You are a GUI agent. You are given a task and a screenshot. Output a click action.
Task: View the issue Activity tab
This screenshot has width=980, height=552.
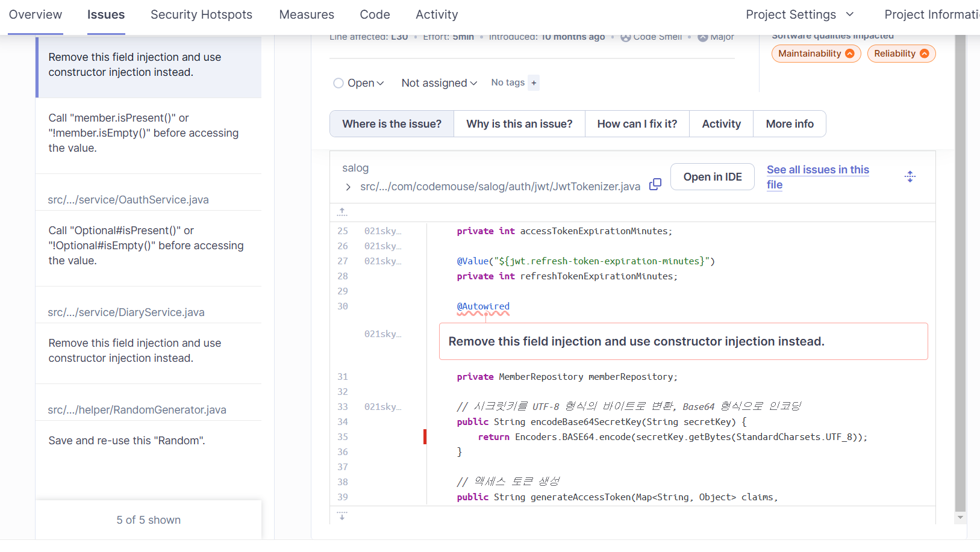(721, 124)
